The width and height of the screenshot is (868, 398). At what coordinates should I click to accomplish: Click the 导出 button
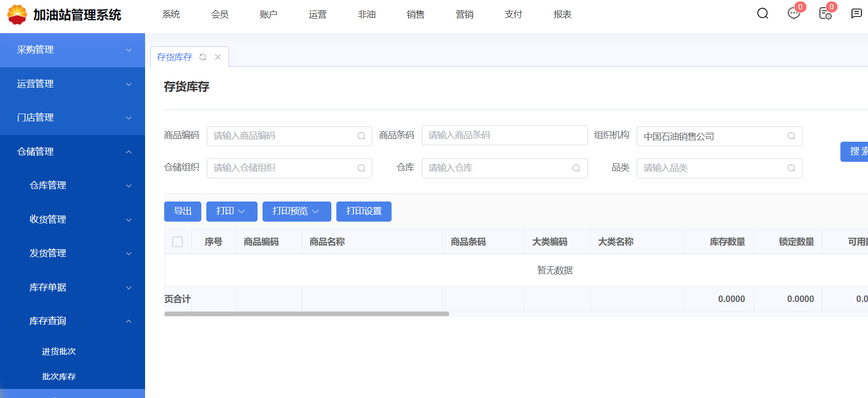(x=182, y=212)
